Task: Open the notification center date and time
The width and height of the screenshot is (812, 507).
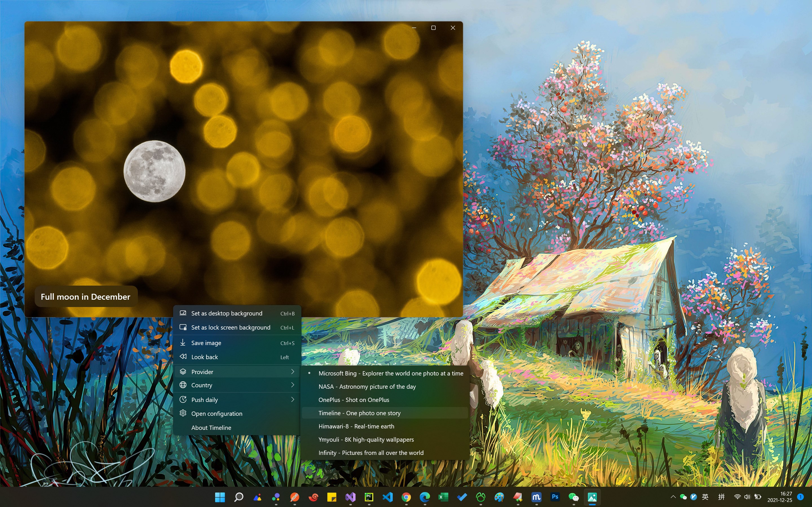Action: pyautogui.click(x=780, y=497)
